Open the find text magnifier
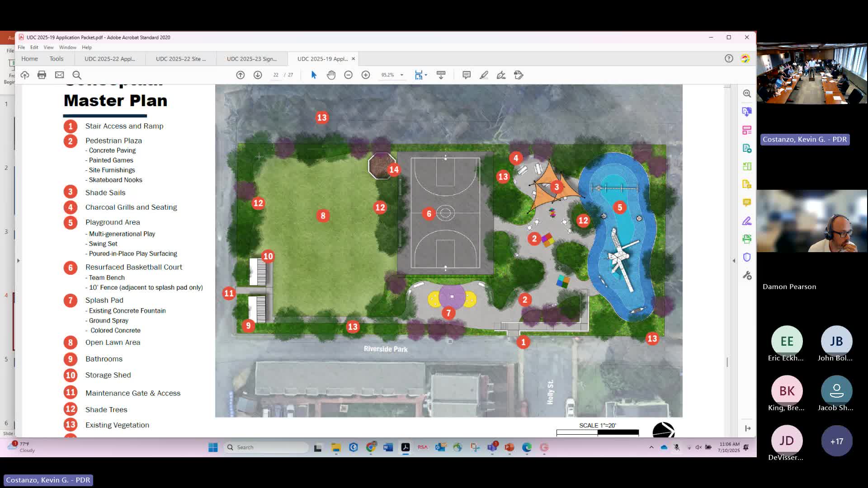This screenshot has width=868, height=488. point(77,75)
